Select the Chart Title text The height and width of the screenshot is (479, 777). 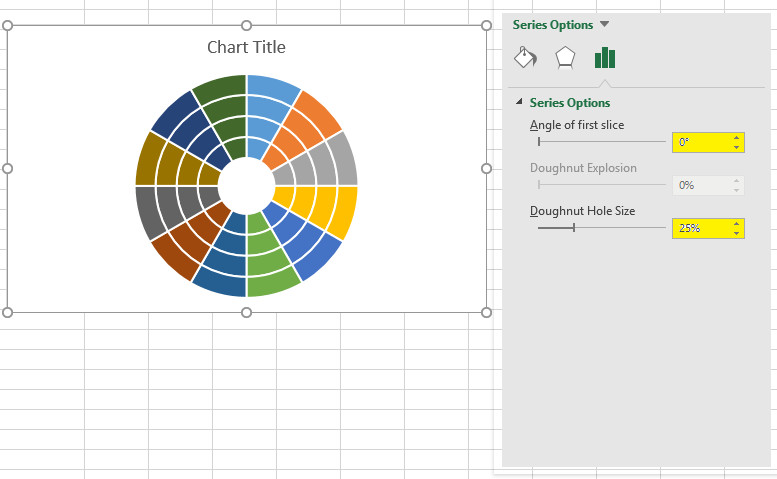pyautogui.click(x=246, y=47)
